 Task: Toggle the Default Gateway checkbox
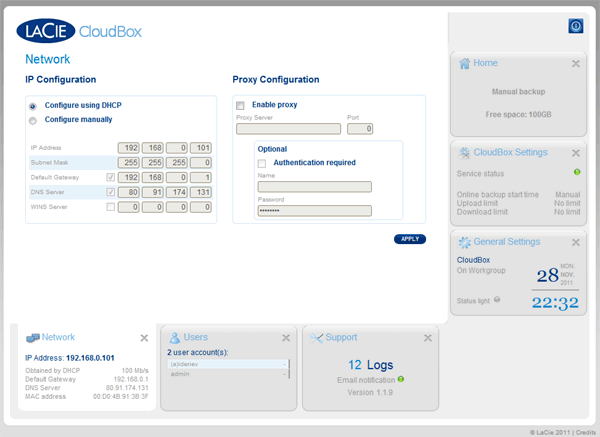coord(111,177)
